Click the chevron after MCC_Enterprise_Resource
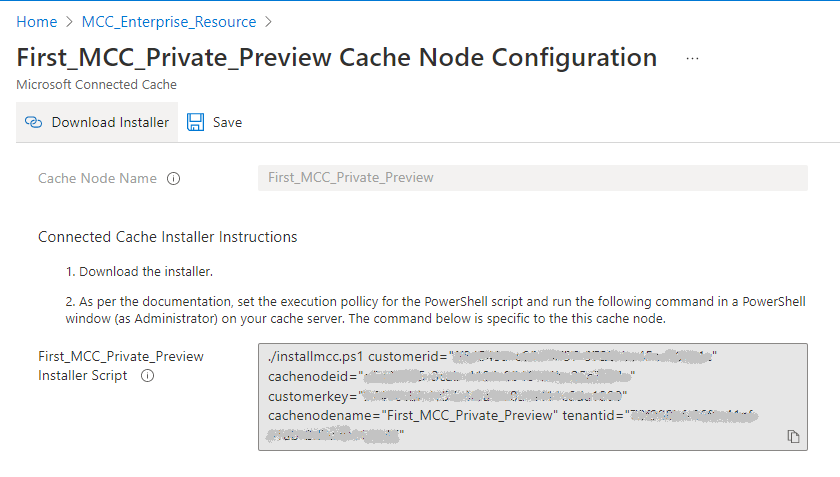The width and height of the screenshot is (840, 477). (269, 22)
